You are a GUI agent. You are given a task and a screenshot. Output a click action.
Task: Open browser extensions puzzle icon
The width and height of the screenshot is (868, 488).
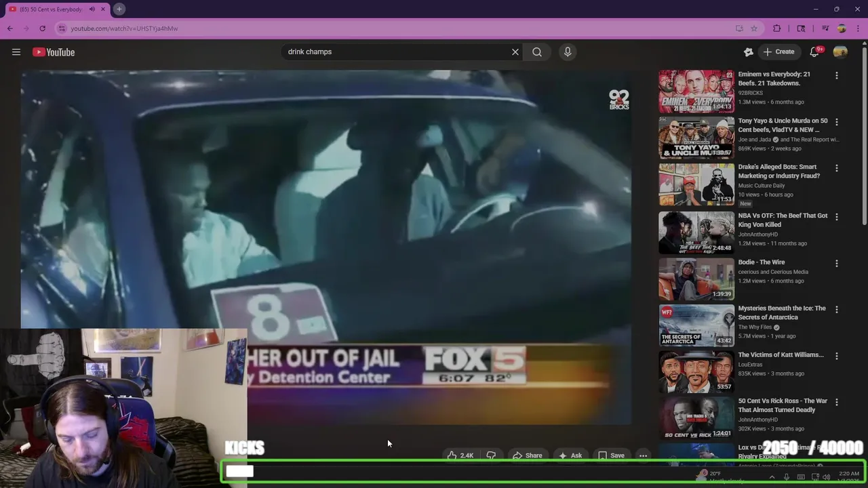tap(777, 28)
